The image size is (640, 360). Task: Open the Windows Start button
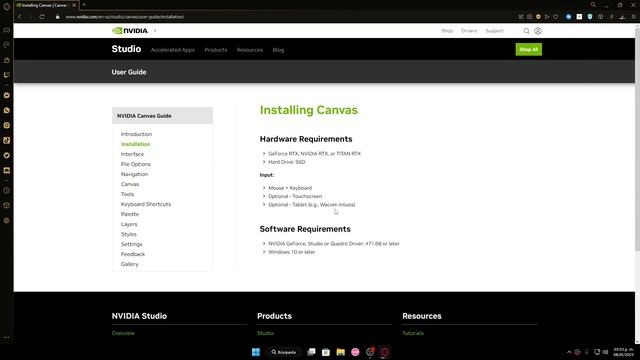pyautogui.click(x=256, y=352)
